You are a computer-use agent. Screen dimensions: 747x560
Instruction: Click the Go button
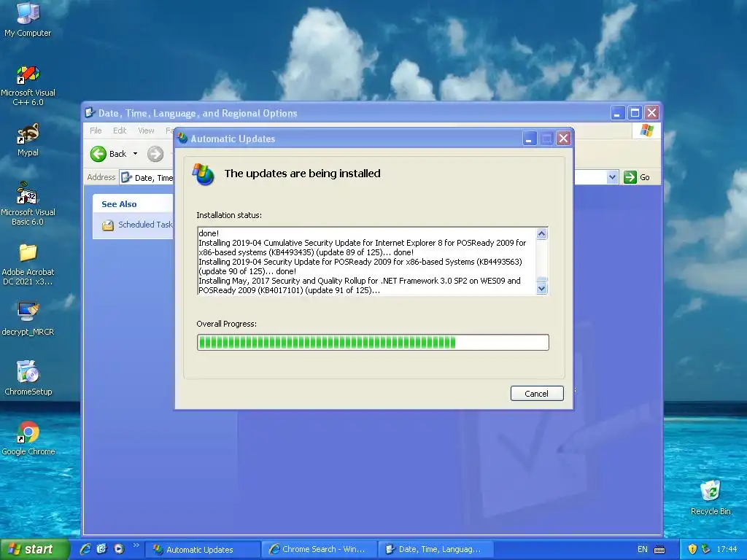637,177
